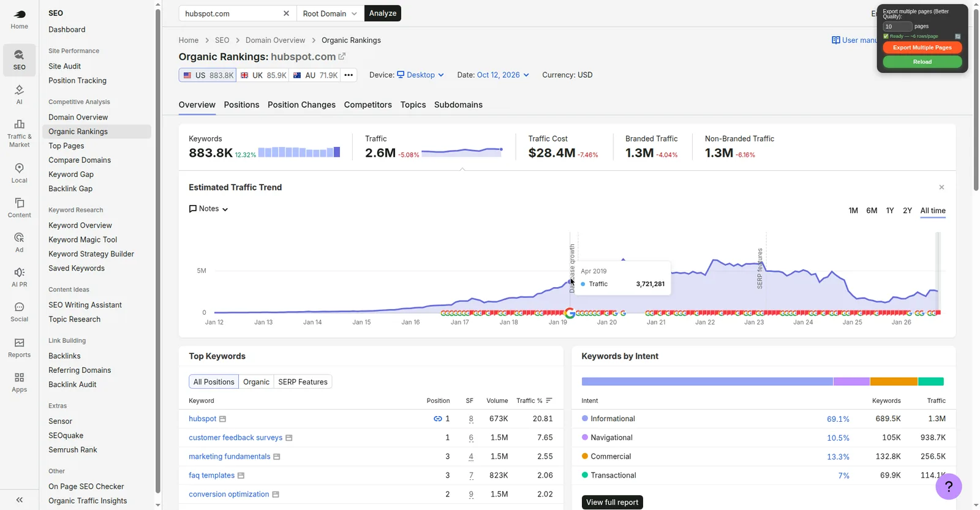Screen dimensions: 980x510
Task: Collapse the sidebar with the double-arrow icon
Action: coord(19,500)
